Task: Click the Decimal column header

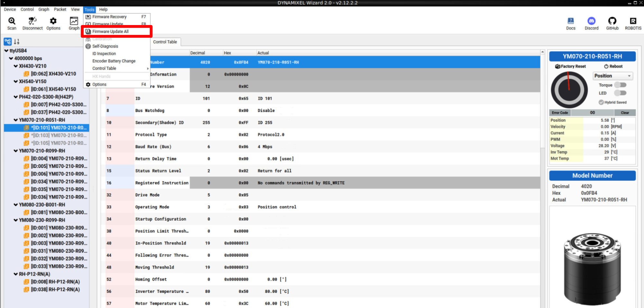Action: point(206,53)
